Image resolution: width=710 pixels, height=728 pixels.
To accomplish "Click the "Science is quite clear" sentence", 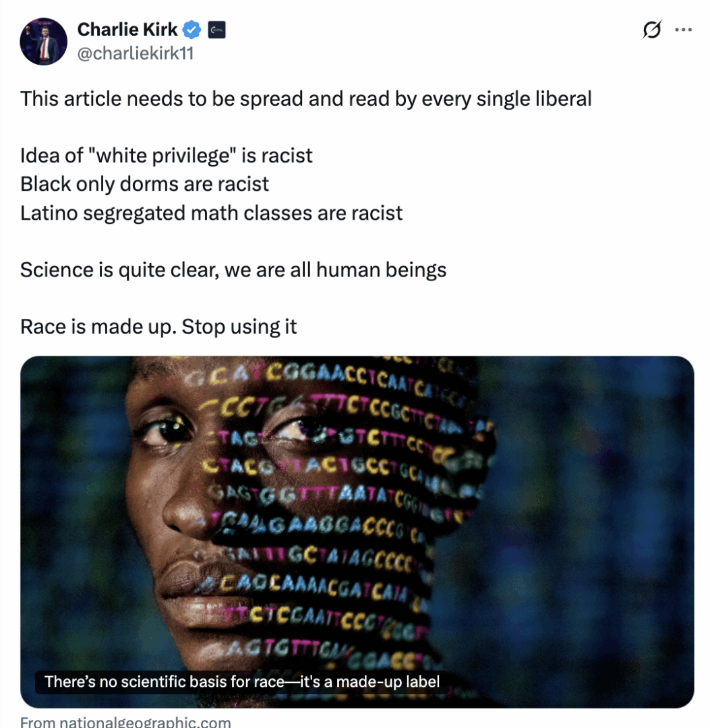I will click(x=233, y=270).
